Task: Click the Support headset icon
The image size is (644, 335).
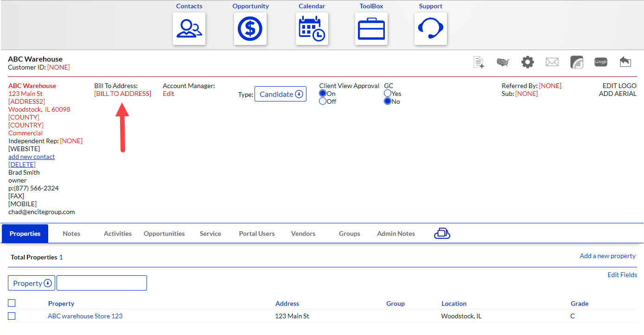Action: coord(431,29)
